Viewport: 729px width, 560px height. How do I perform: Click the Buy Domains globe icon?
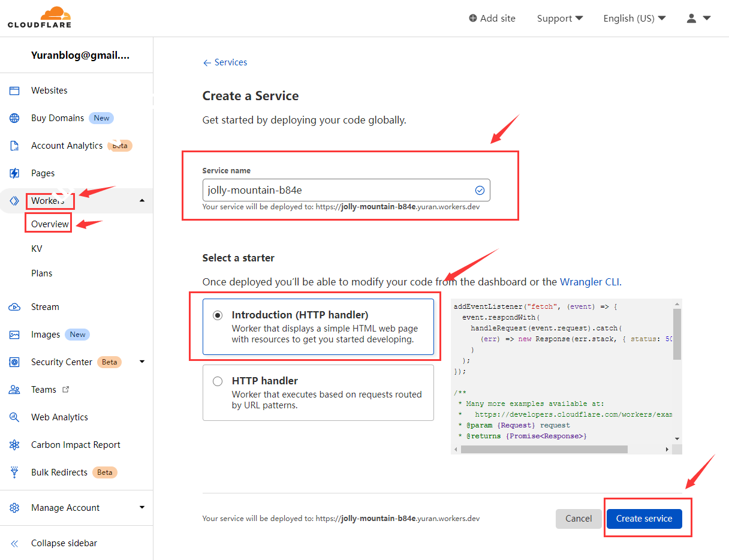point(14,118)
